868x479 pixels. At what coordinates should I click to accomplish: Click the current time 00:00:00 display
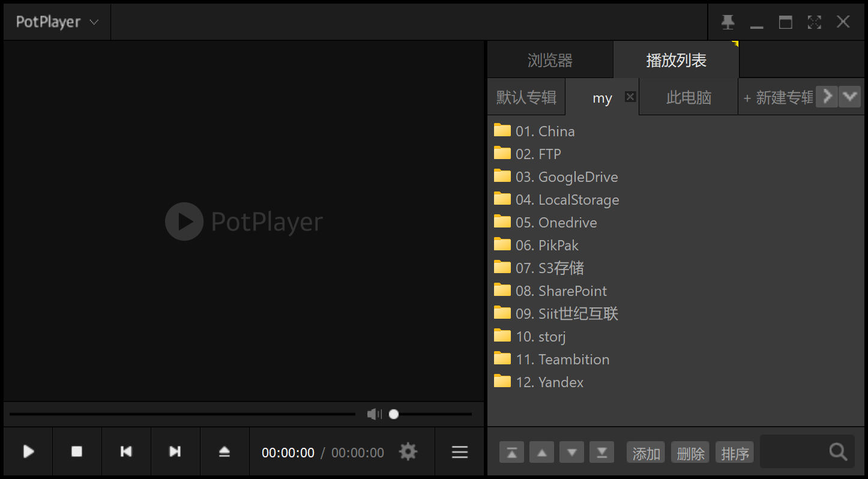pyautogui.click(x=288, y=453)
